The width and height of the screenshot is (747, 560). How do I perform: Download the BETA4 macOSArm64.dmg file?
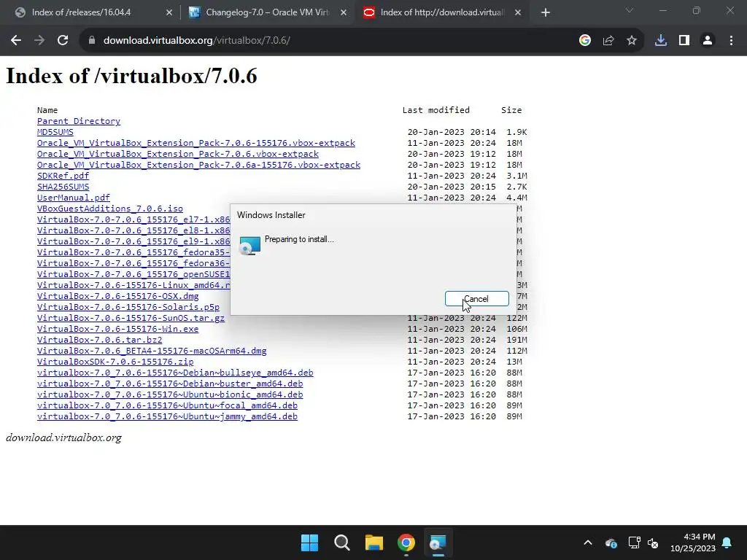[x=152, y=351]
